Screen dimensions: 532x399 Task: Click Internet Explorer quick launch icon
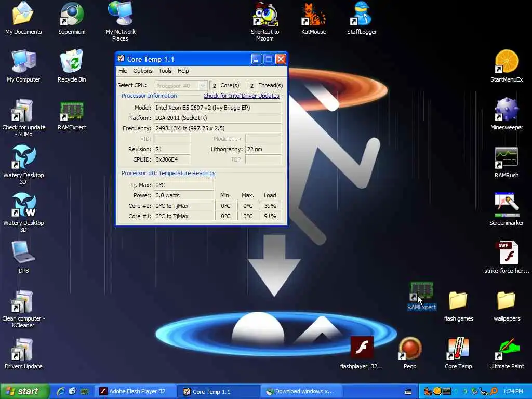pyautogui.click(x=61, y=391)
